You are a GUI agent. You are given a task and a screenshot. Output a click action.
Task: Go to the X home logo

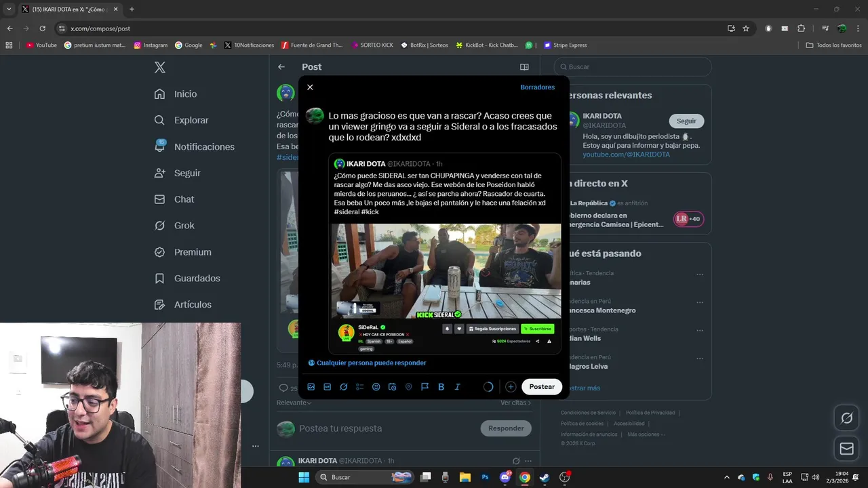tap(160, 67)
